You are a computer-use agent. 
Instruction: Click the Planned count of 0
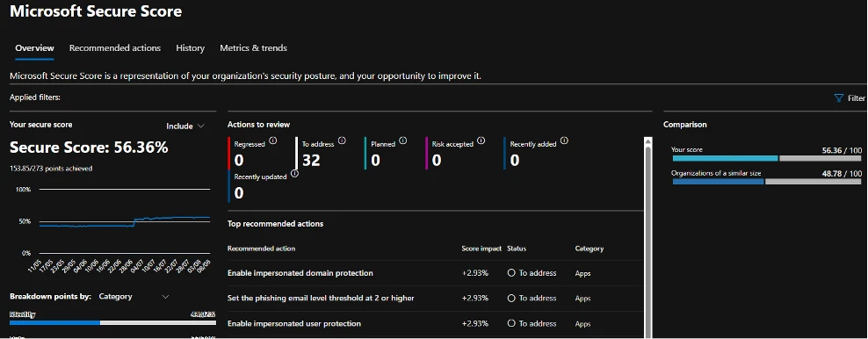tap(376, 161)
